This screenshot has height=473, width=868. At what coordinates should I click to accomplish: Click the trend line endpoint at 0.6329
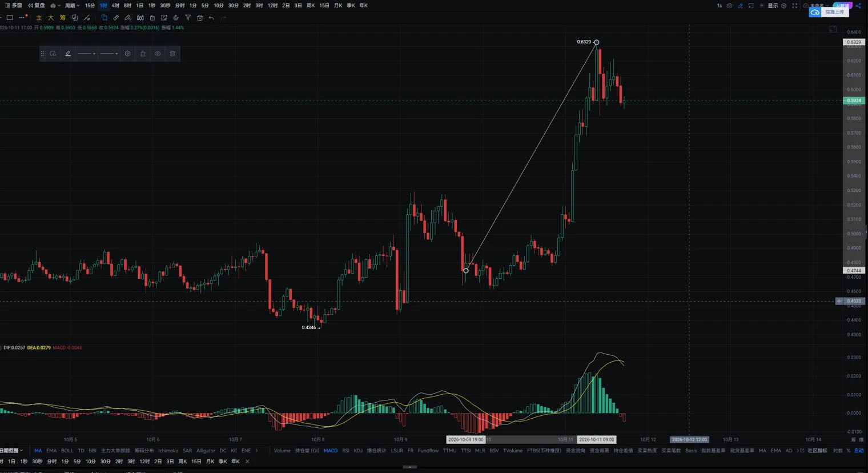596,42
